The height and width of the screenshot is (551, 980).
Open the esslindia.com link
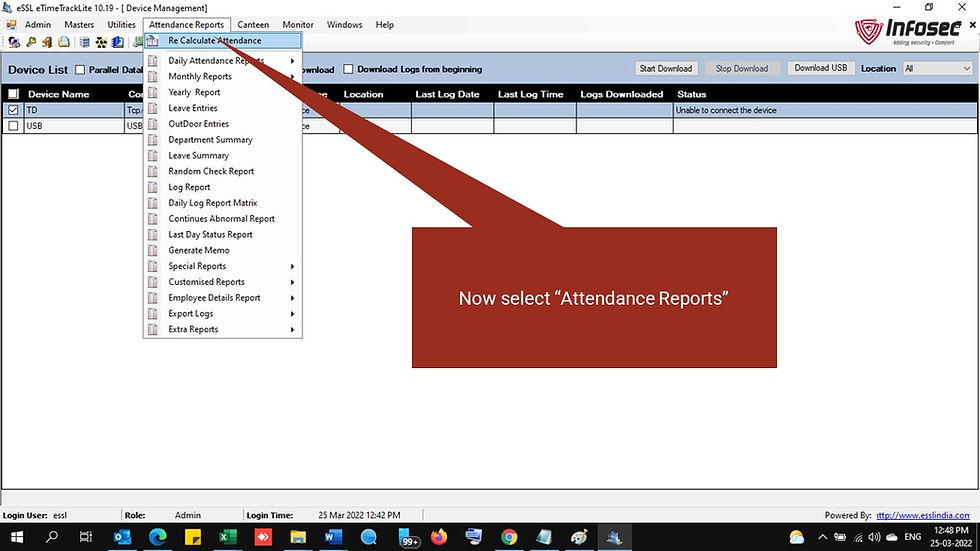[922, 515]
